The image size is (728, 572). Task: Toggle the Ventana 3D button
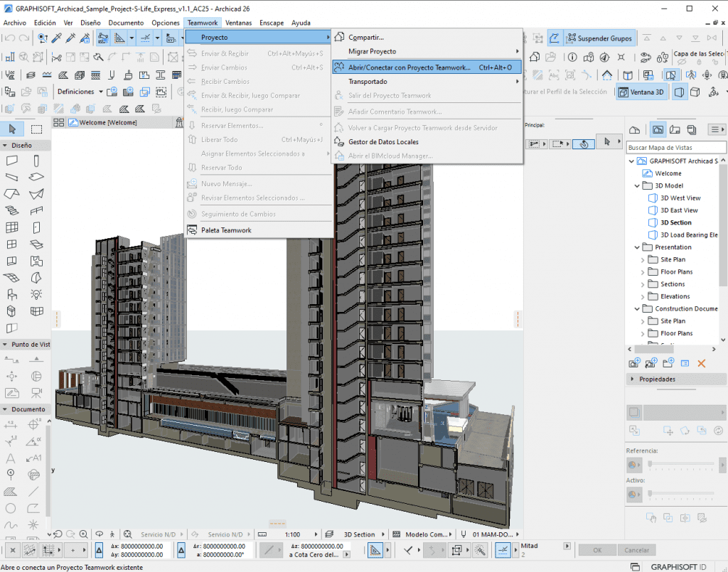click(x=642, y=92)
